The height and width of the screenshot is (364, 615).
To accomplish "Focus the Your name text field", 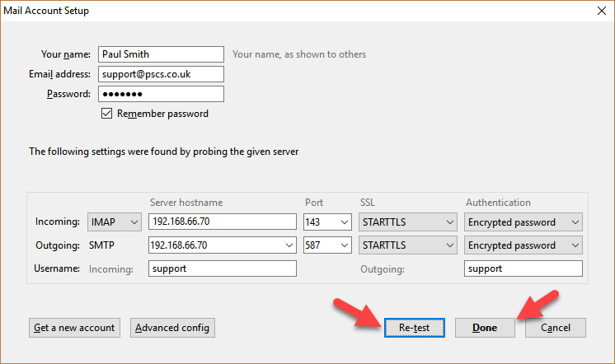I will [162, 54].
